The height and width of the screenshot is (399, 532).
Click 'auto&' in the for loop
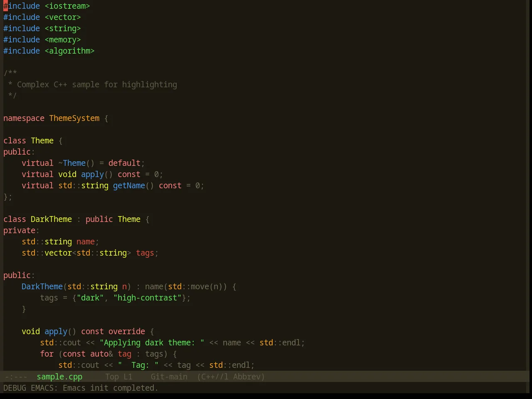point(101,354)
